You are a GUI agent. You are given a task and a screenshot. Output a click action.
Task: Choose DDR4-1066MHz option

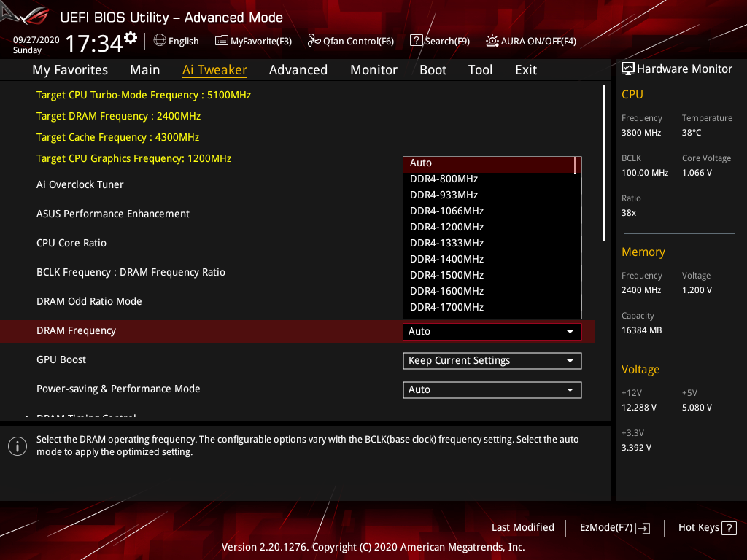click(489, 211)
